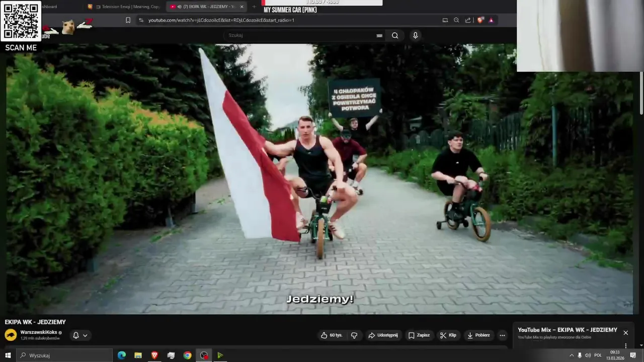Click the 1,39 mln subskrybentów text

tap(40, 338)
